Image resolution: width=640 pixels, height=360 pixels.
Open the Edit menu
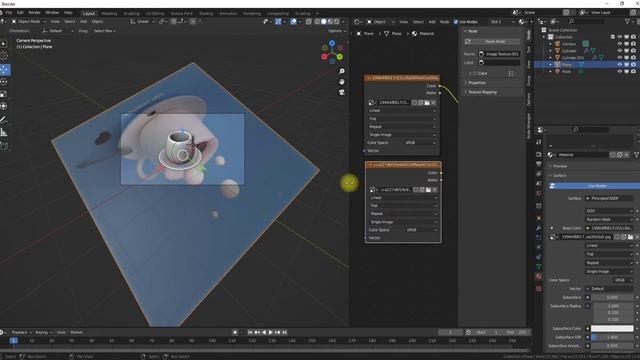point(20,13)
